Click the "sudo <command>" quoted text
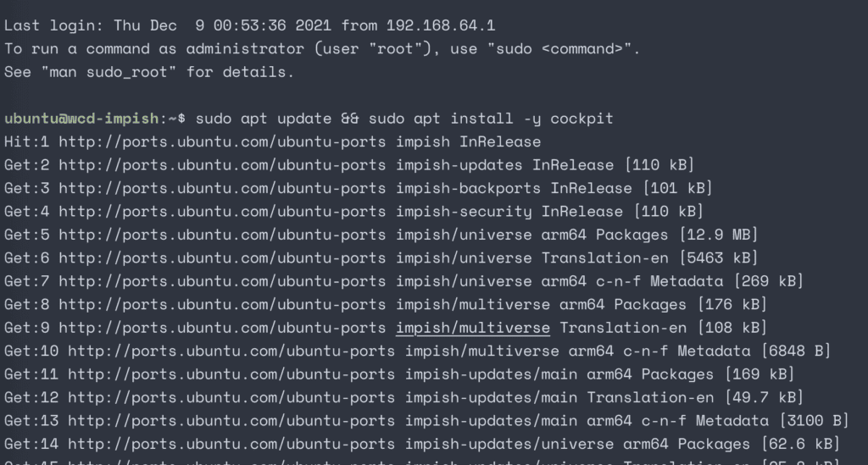868x465 pixels. click(559, 49)
